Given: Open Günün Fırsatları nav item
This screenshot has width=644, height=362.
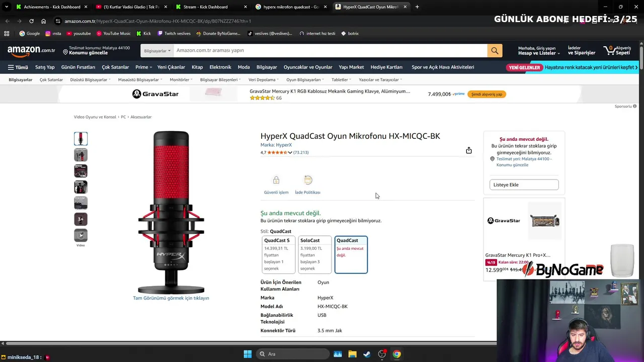Looking at the screenshot, I should coord(78,67).
